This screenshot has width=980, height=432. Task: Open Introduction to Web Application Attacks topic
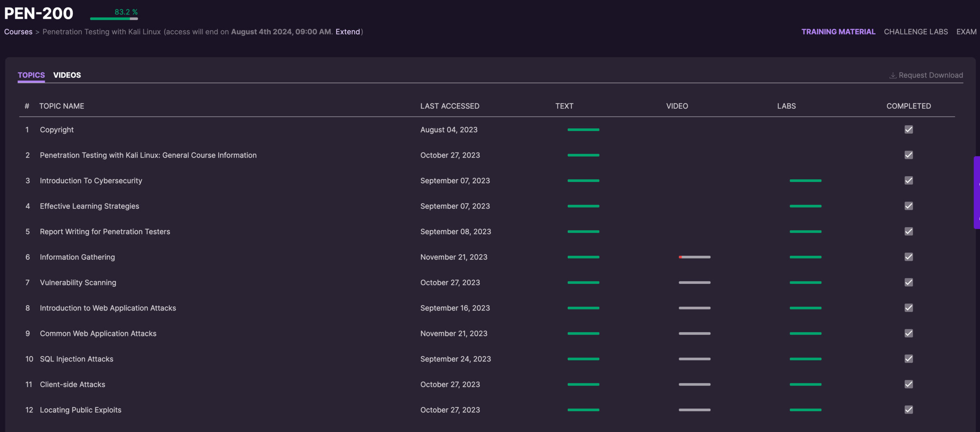[x=108, y=308]
